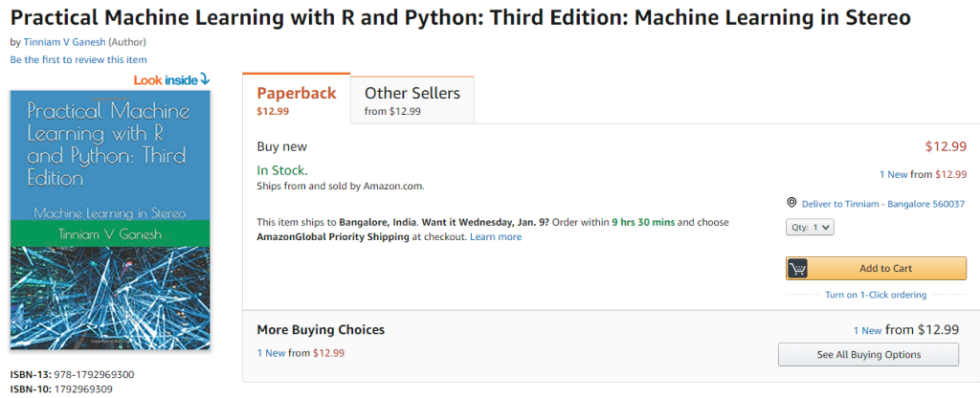Click the $12.99 Buy new price
Image resolution: width=980 pixels, height=398 pixels.
click(946, 146)
